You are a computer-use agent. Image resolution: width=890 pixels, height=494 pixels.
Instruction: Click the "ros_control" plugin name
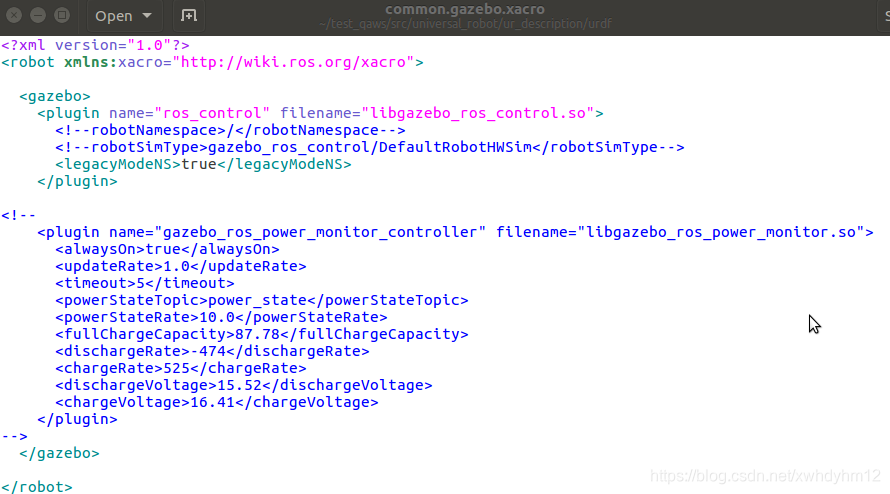(x=212, y=113)
